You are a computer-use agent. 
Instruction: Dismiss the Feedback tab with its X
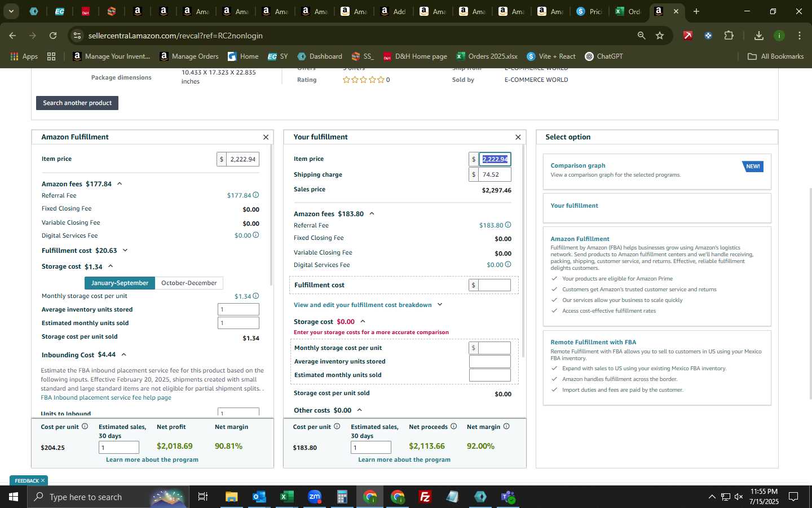tap(42, 480)
